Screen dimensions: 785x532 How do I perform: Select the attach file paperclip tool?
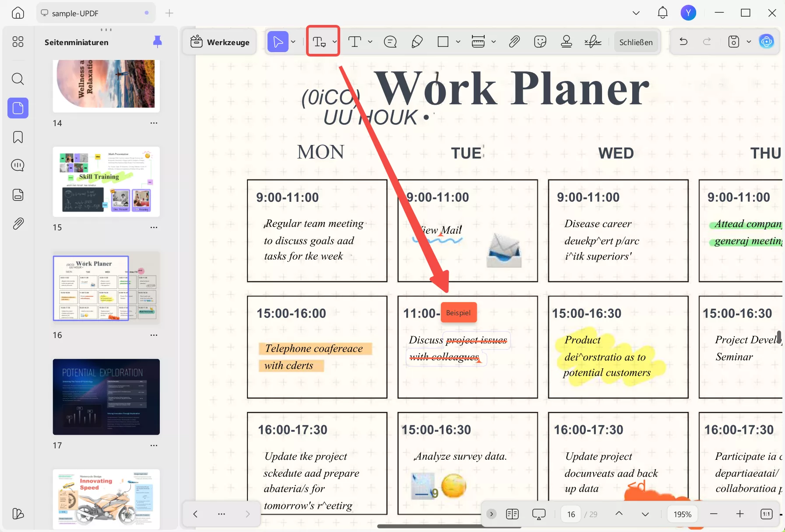[514, 42]
